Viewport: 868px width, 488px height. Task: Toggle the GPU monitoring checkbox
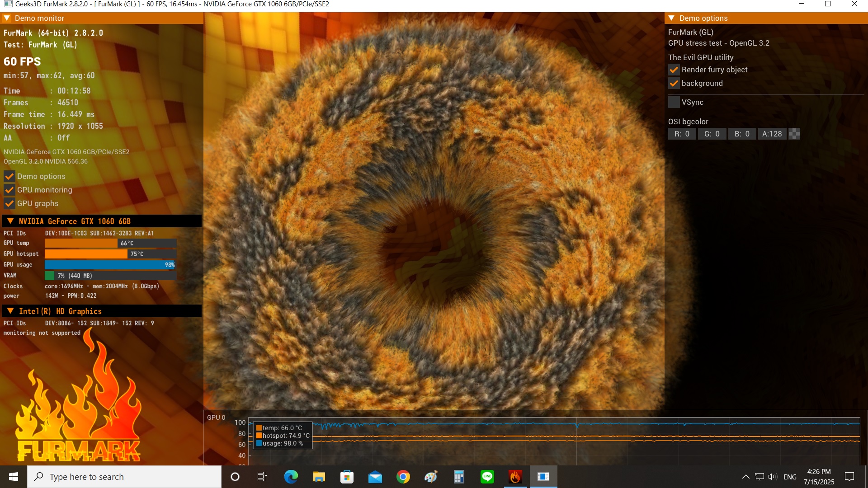(9, 190)
